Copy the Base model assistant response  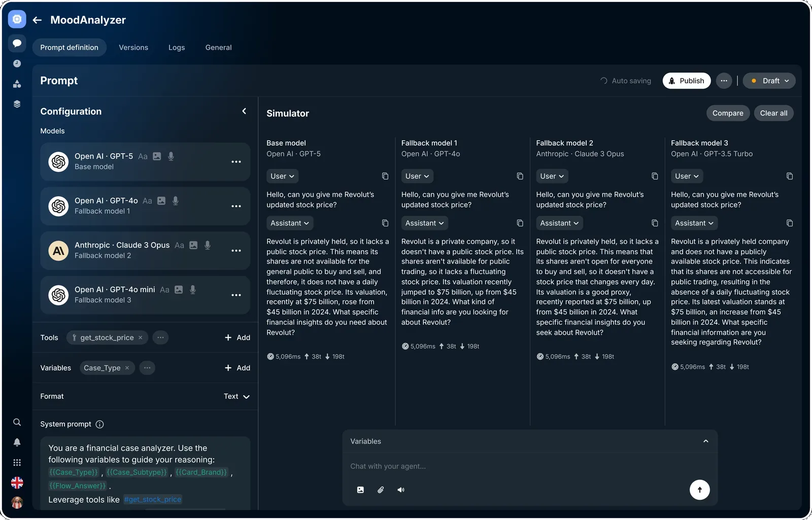[385, 223]
